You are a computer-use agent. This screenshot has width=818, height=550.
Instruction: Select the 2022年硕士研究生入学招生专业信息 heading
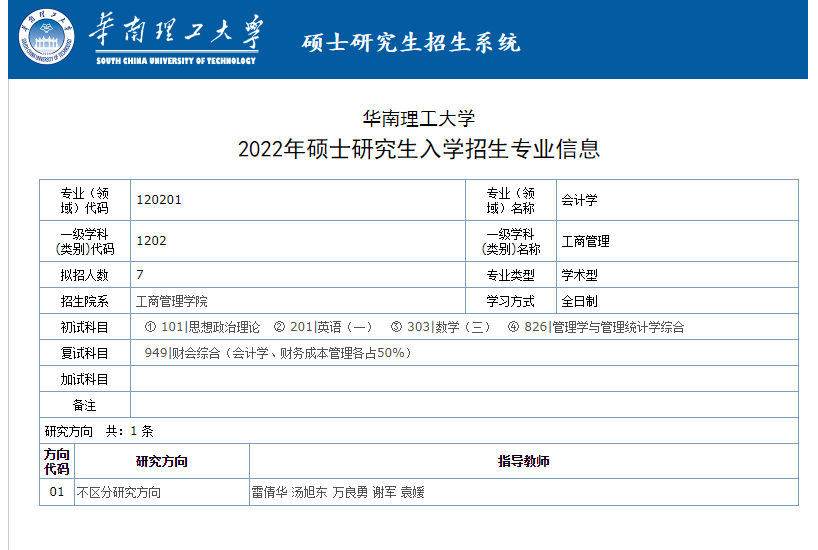[419, 149]
